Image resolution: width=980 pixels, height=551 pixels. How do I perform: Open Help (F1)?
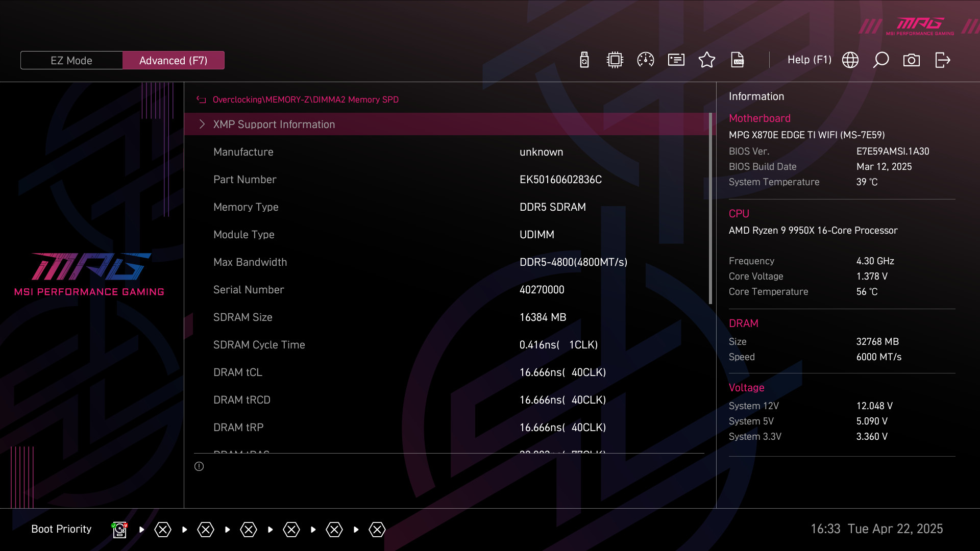(810, 60)
